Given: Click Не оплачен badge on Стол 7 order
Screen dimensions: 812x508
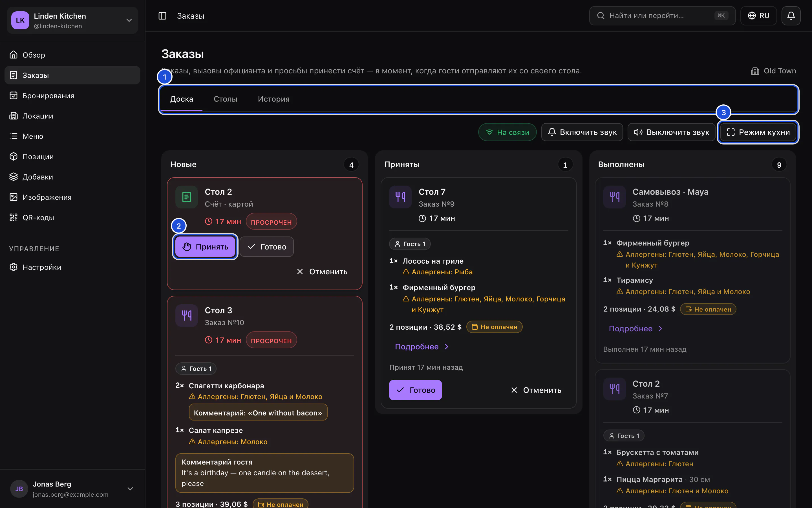Looking at the screenshot, I should point(495,327).
